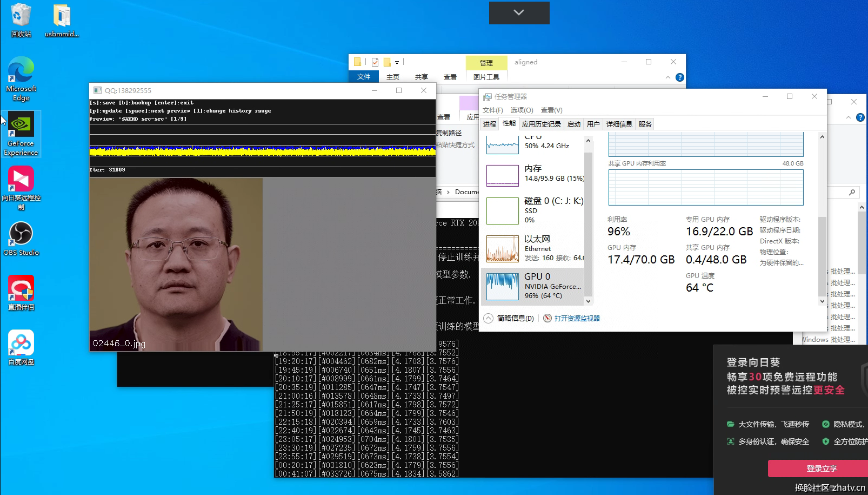Open the Share tab in aligned explorer
Viewport: 868px width, 495px height.
422,77
